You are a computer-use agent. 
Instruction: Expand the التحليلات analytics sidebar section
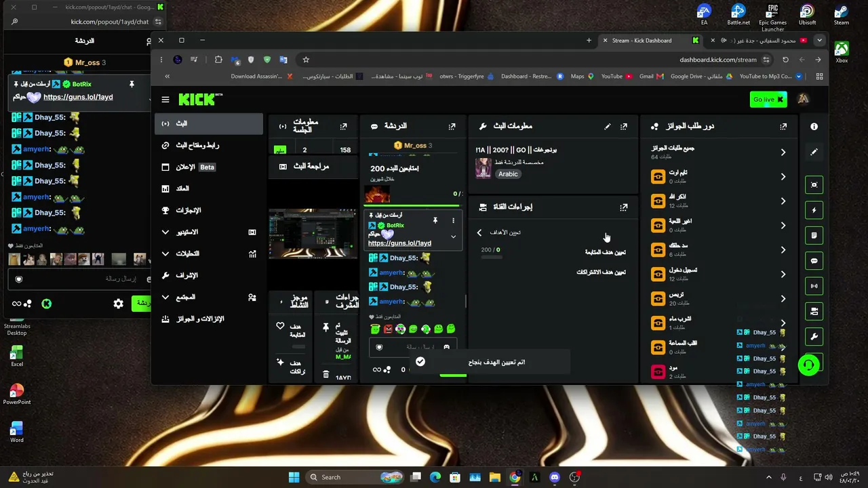coord(209,253)
